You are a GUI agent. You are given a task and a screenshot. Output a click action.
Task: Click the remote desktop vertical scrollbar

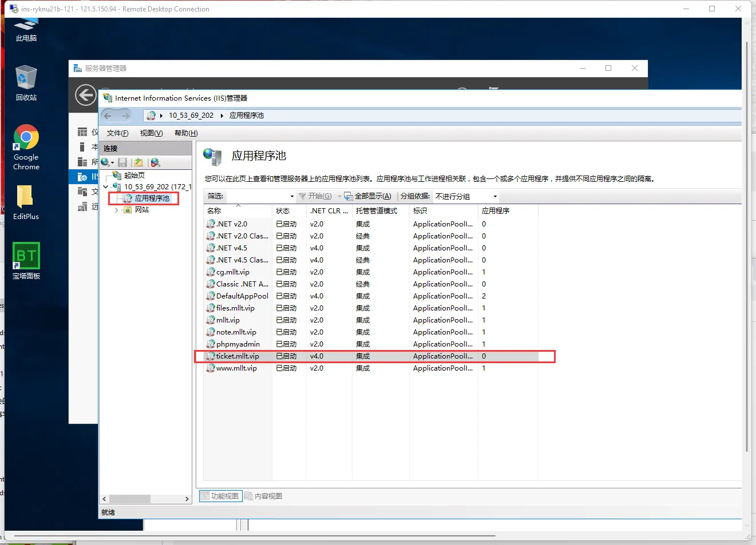(x=747, y=246)
